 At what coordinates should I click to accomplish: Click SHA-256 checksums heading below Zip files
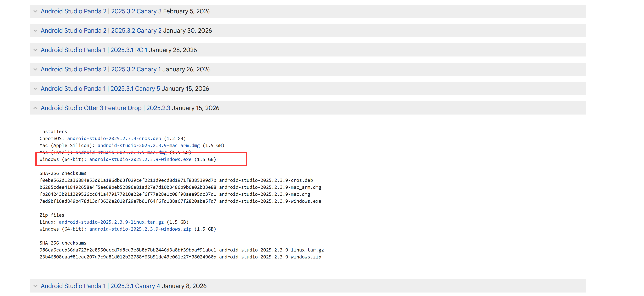[63, 243]
